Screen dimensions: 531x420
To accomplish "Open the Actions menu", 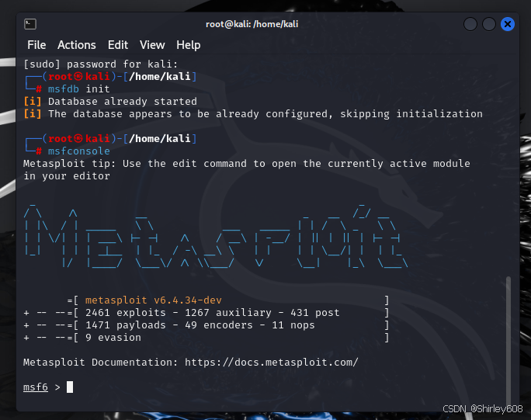I will tap(77, 45).
